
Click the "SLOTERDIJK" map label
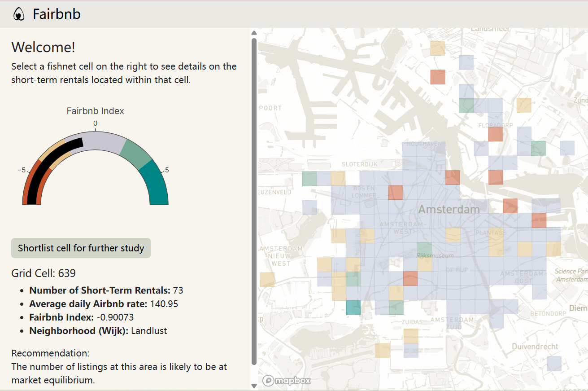click(x=361, y=165)
